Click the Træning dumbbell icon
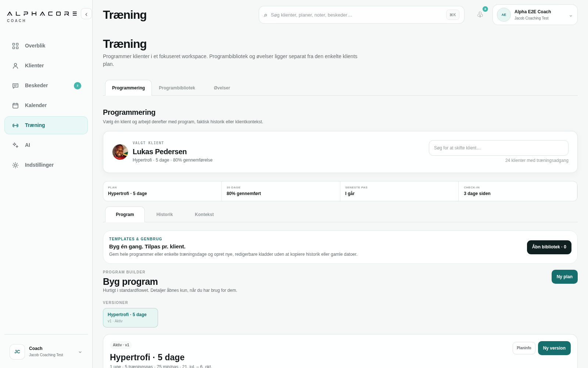 coord(15,125)
